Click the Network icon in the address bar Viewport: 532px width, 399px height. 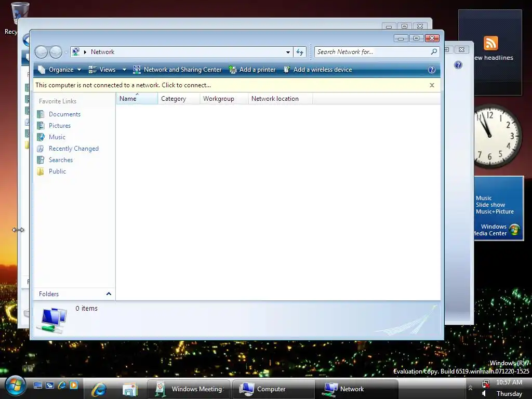(x=76, y=52)
